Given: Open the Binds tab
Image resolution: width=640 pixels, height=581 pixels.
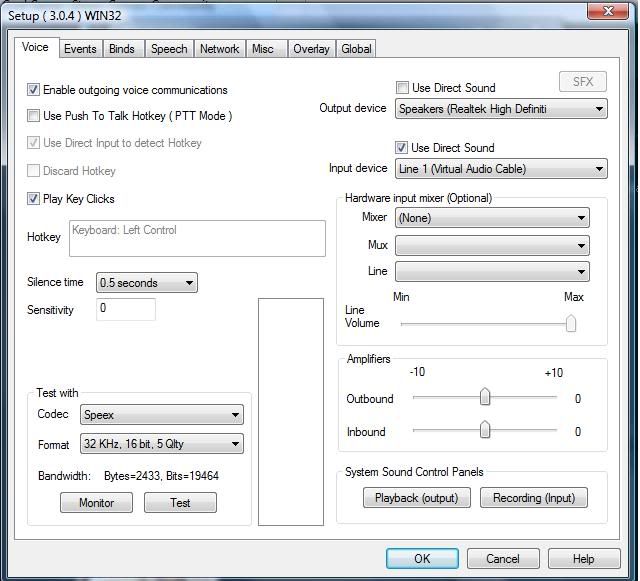Looking at the screenshot, I should point(121,49).
